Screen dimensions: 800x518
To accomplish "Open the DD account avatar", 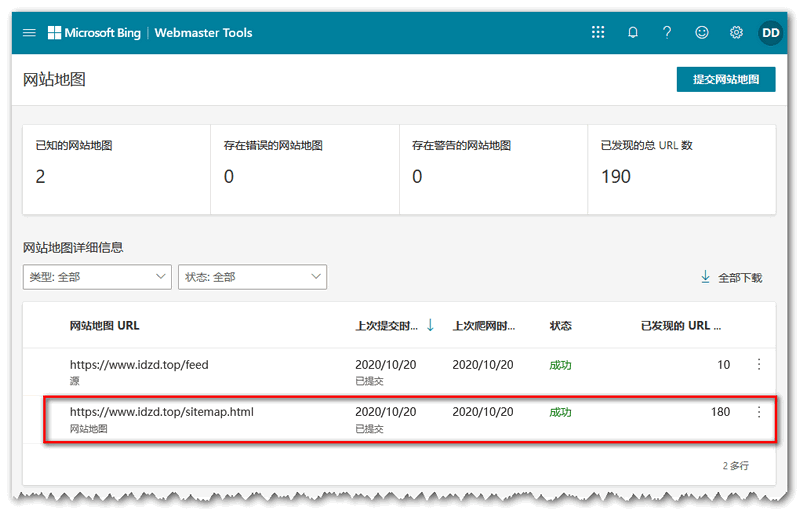I will click(770, 33).
